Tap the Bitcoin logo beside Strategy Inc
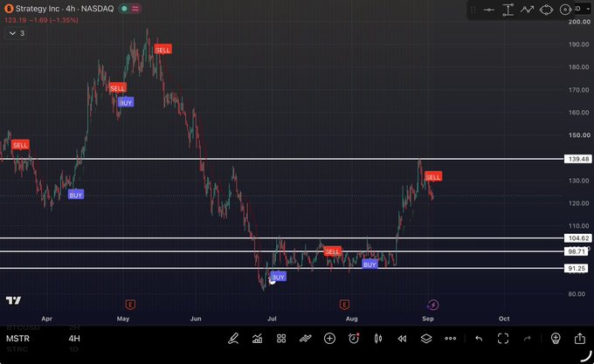 [9, 9]
